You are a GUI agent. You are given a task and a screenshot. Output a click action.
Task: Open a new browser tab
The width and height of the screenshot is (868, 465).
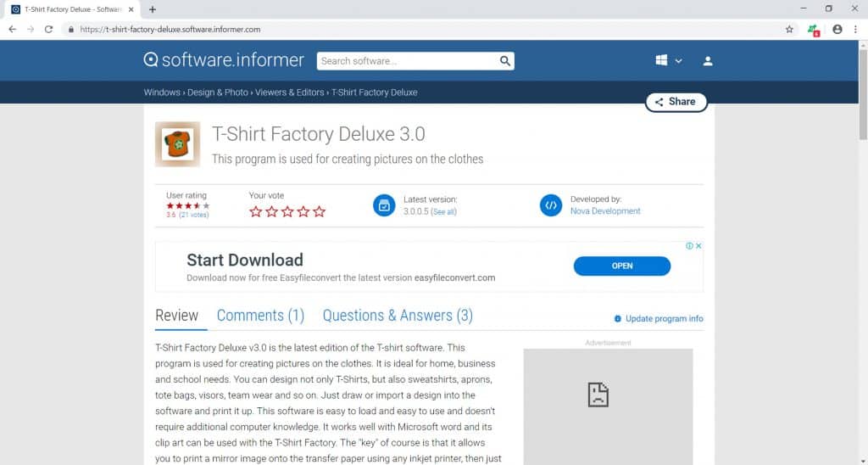coord(153,9)
